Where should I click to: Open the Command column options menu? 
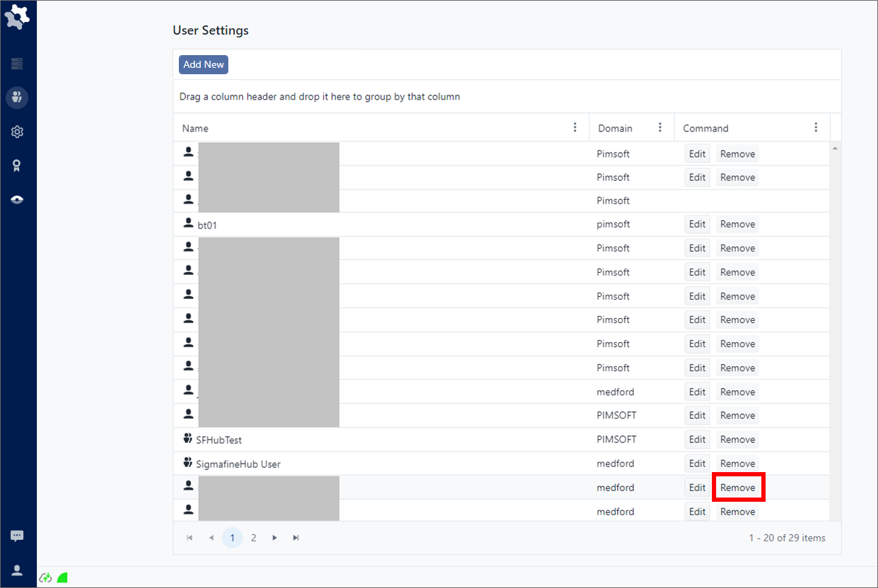coord(816,128)
